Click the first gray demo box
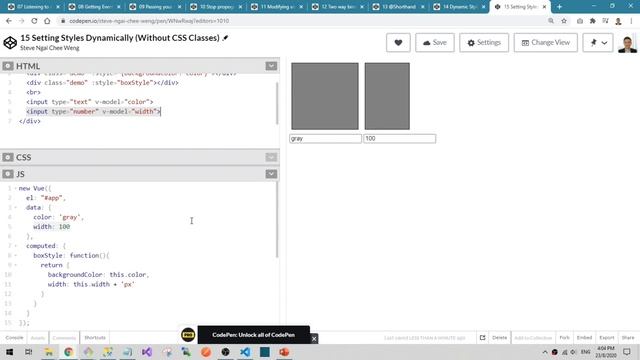 tap(325, 96)
